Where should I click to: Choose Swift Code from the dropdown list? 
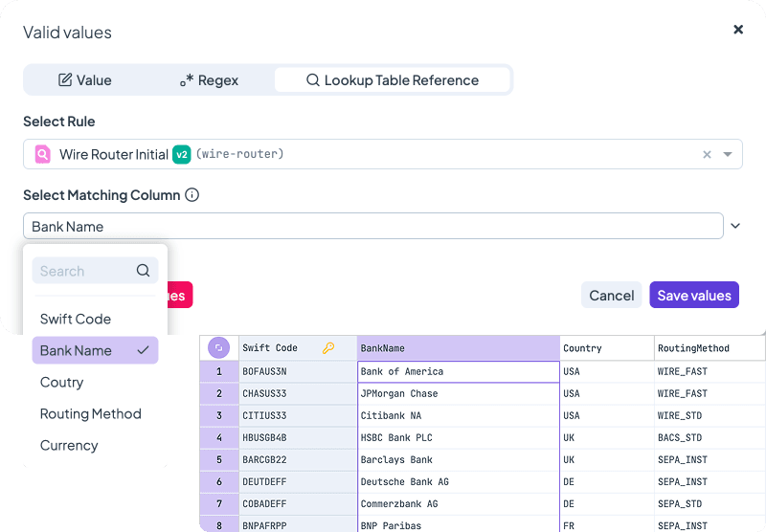pyautogui.click(x=76, y=319)
